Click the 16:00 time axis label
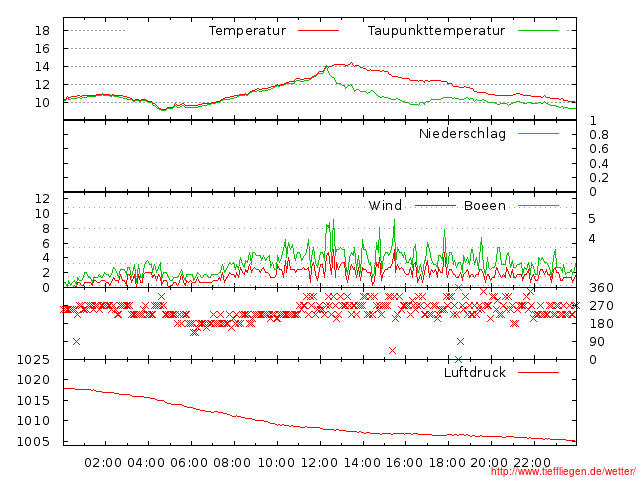640x480 pixels. pos(404,463)
